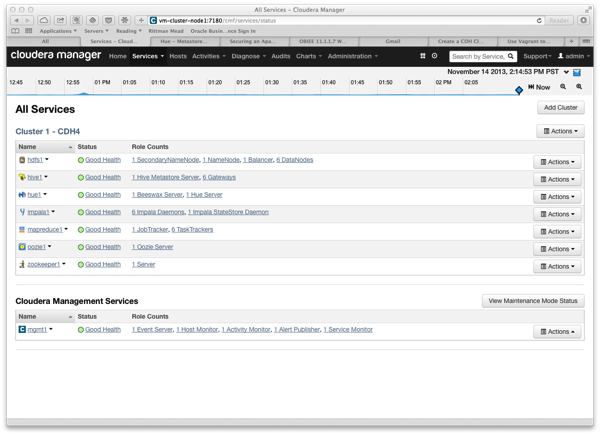
Task: Jump timeline to Now
Action: point(539,87)
